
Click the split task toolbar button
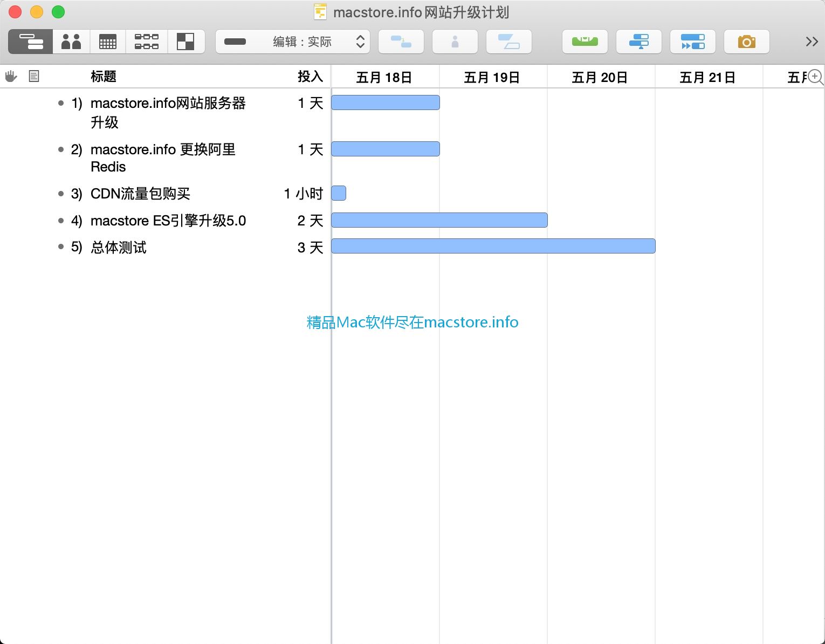[509, 42]
